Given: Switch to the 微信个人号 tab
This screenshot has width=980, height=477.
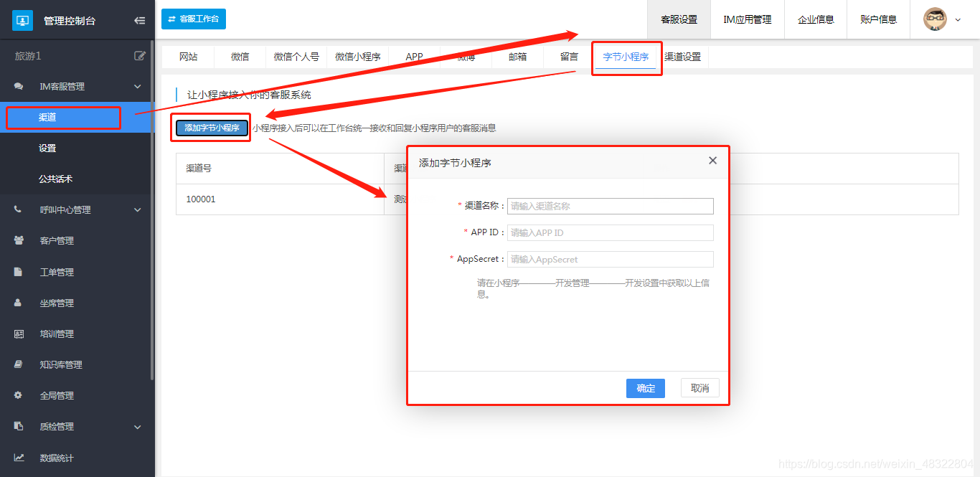Looking at the screenshot, I should [x=296, y=57].
